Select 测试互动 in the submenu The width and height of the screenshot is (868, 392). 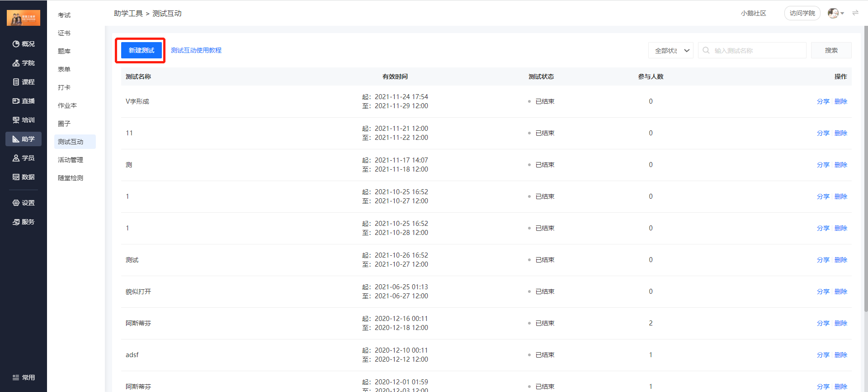point(75,142)
